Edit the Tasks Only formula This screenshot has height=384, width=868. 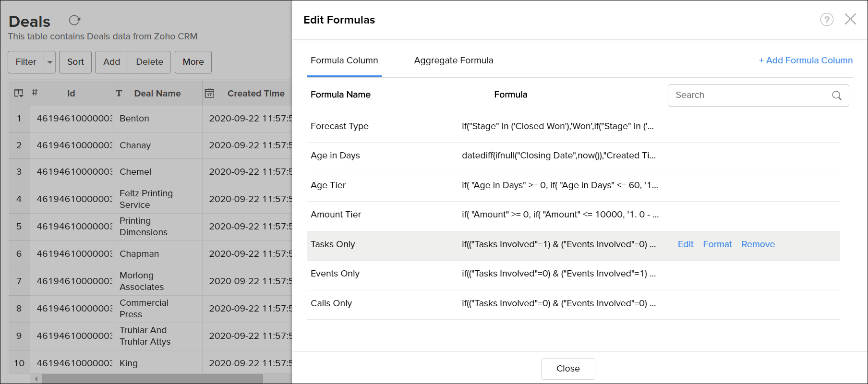click(x=685, y=244)
